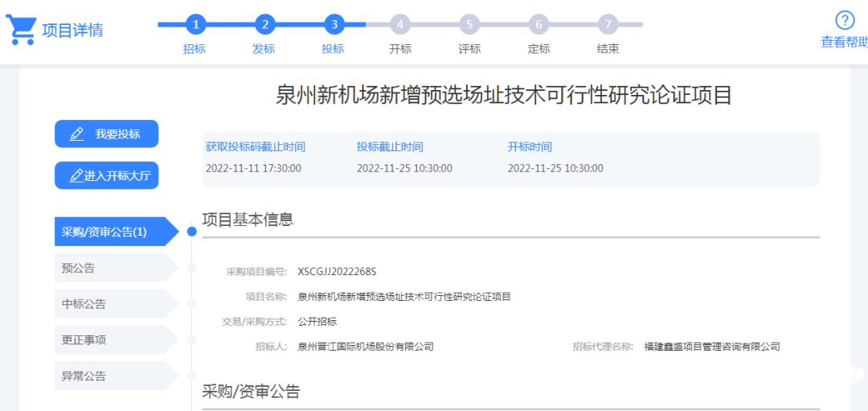Click the 投标 step label
This screenshot has height=411, width=868.
coord(333,49)
